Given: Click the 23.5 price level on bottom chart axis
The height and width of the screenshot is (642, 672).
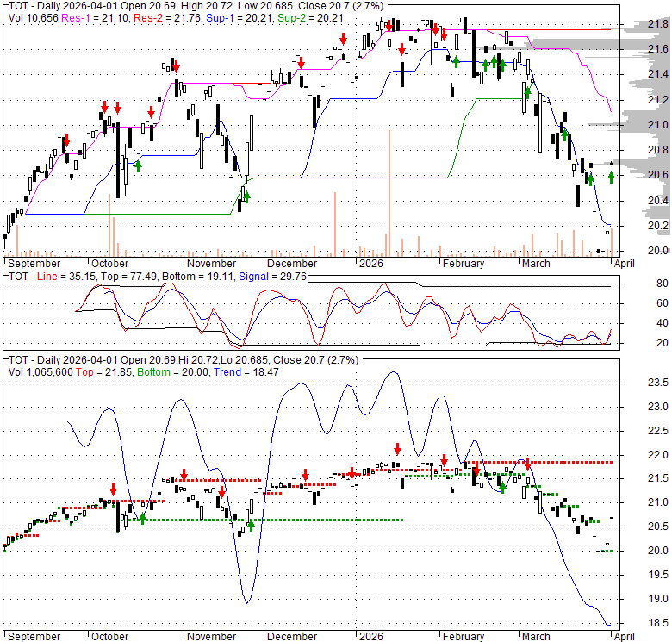Looking at the screenshot, I should tap(656, 383).
